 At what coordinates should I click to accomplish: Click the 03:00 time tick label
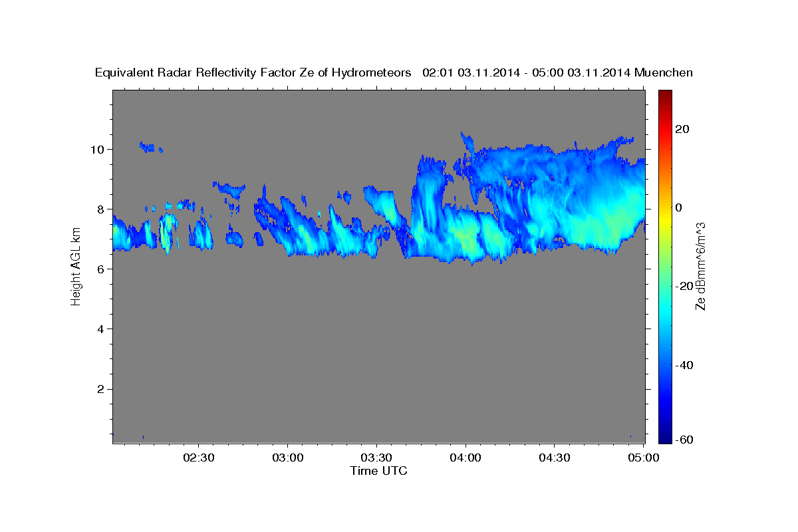[288, 458]
